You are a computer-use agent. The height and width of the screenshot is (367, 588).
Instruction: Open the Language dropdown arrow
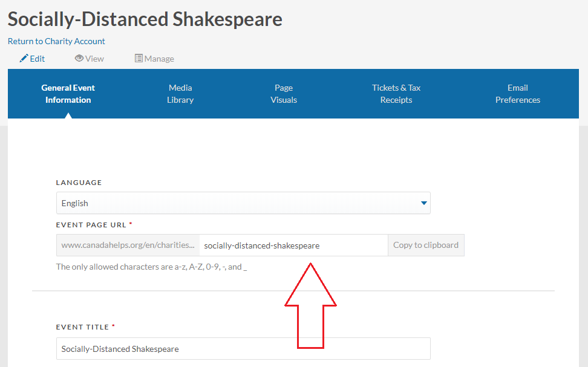(x=423, y=203)
